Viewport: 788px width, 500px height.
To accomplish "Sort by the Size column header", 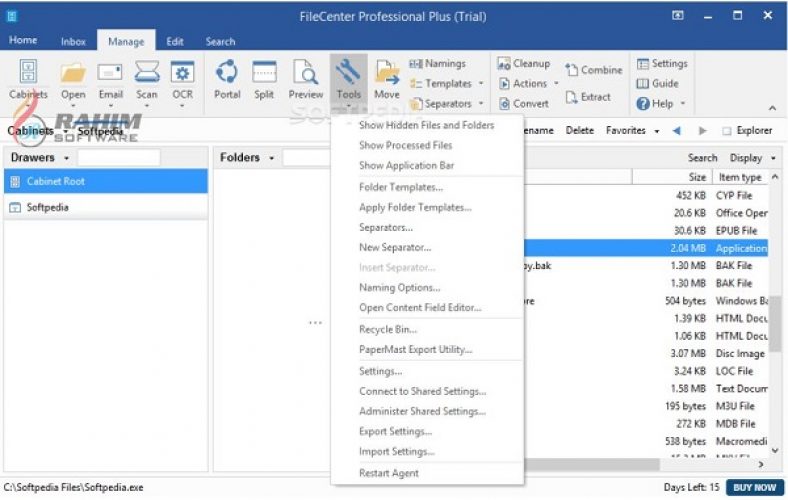I will point(671,177).
